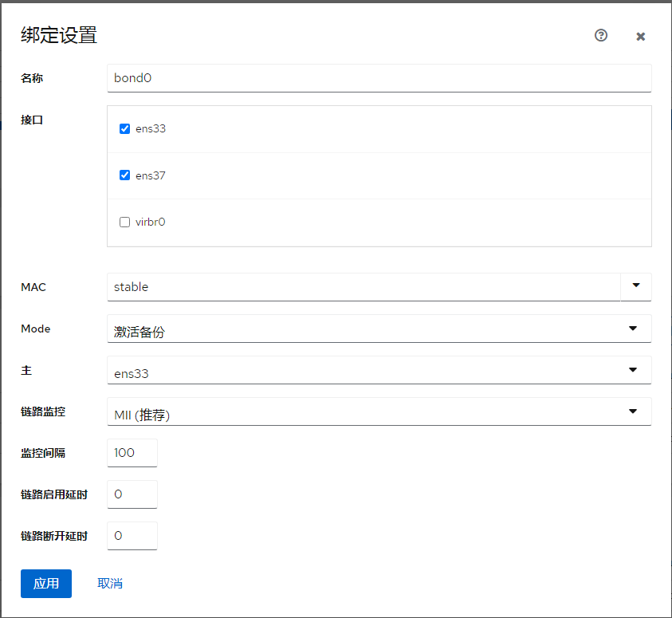Viewport: 672px width, 618px height.
Task: Click the 取消 cancel link
Action: tap(110, 583)
